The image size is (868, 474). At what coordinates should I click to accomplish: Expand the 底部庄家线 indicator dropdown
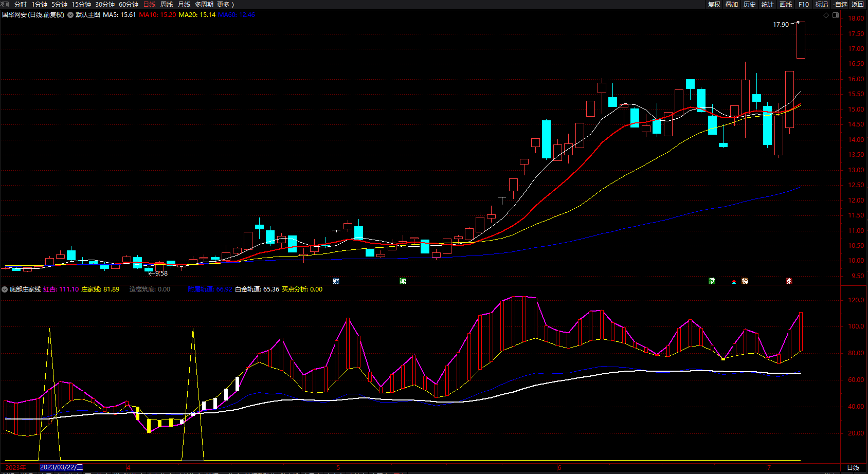point(5,289)
